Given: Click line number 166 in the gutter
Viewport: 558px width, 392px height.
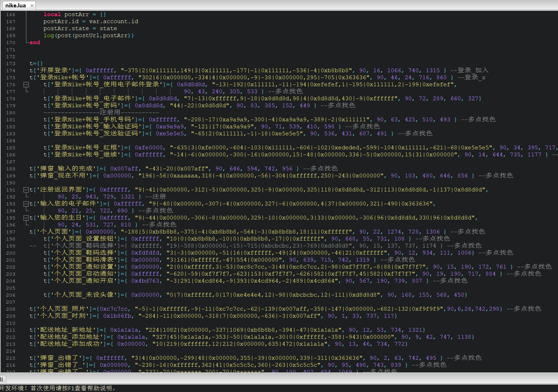Looking at the screenshot, I should (11, 14).
